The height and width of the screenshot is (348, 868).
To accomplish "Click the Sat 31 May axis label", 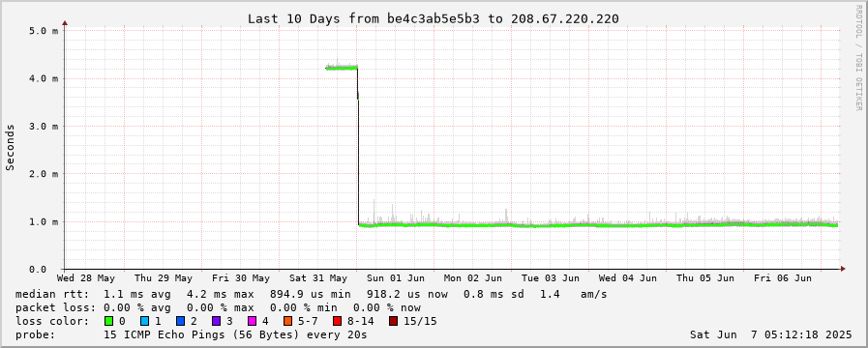I will pyautogui.click(x=318, y=277).
